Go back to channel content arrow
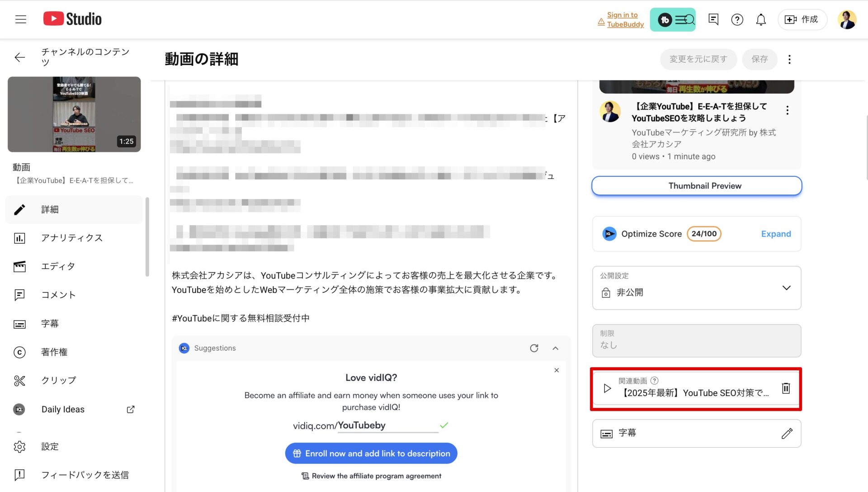The height and width of the screenshot is (492, 868). pyautogui.click(x=19, y=57)
